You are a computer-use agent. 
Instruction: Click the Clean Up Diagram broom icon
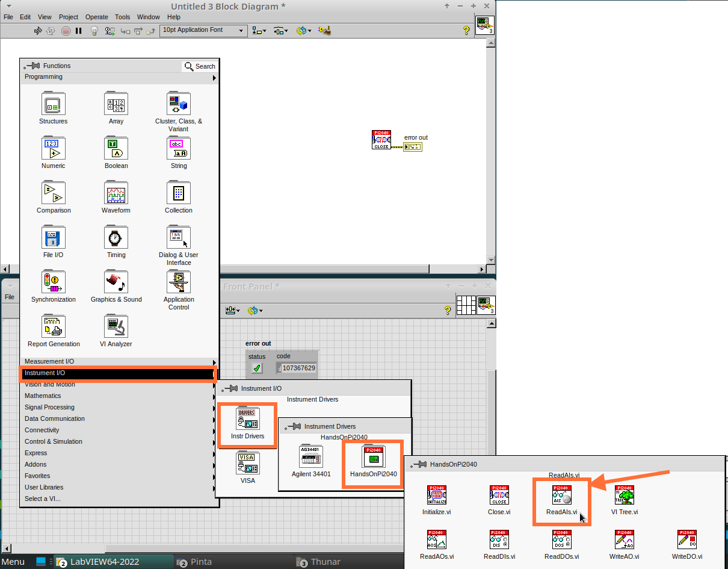coord(324,31)
